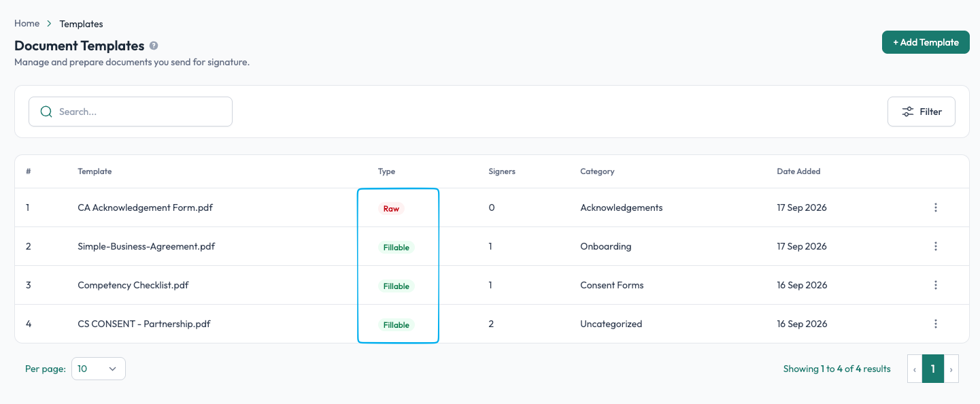Click the Template column header
Screen dimensions: 980x404
95,171
